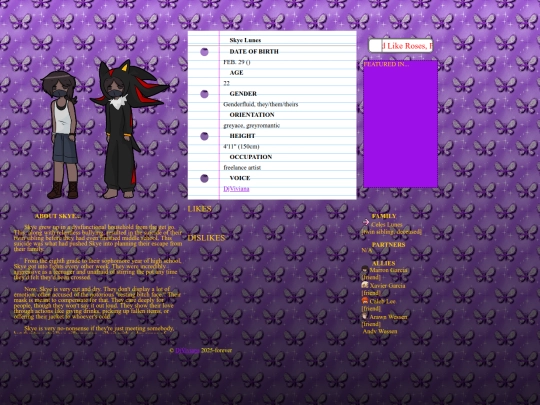Click the age value '22'

pos(226,83)
